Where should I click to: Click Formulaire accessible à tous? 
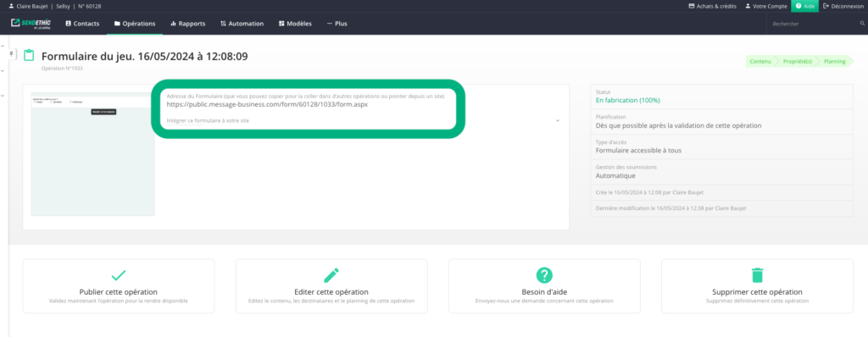(x=638, y=150)
